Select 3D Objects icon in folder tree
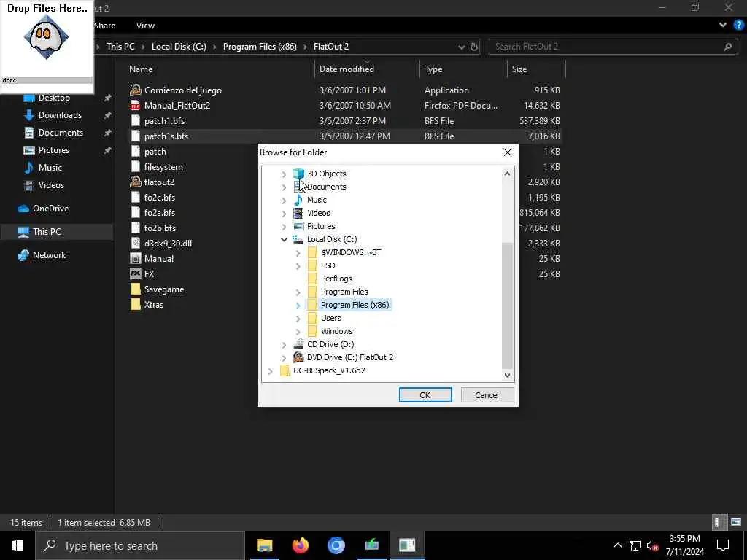This screenshot has height=560, width=747. 298,174
